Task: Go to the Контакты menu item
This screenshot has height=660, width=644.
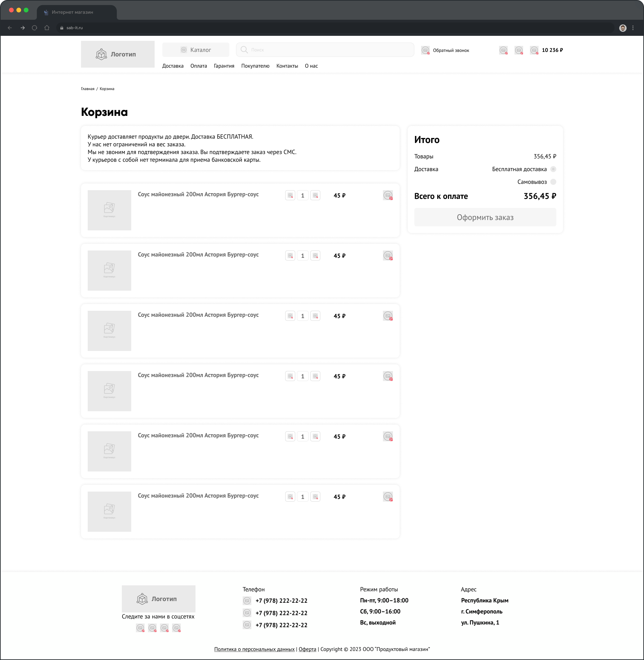Action: tap(287, 66)
